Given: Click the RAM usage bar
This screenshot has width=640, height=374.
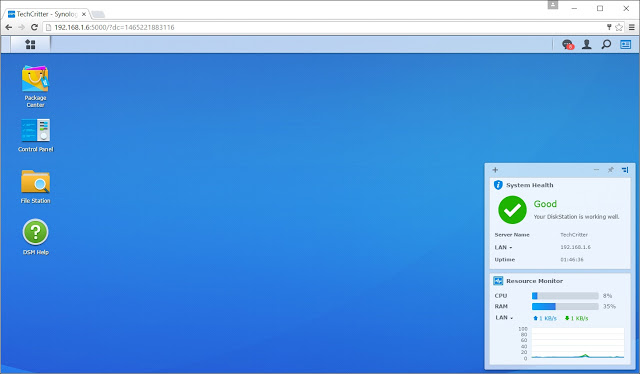Looking at the screenshot, I should tap(565, 307).
